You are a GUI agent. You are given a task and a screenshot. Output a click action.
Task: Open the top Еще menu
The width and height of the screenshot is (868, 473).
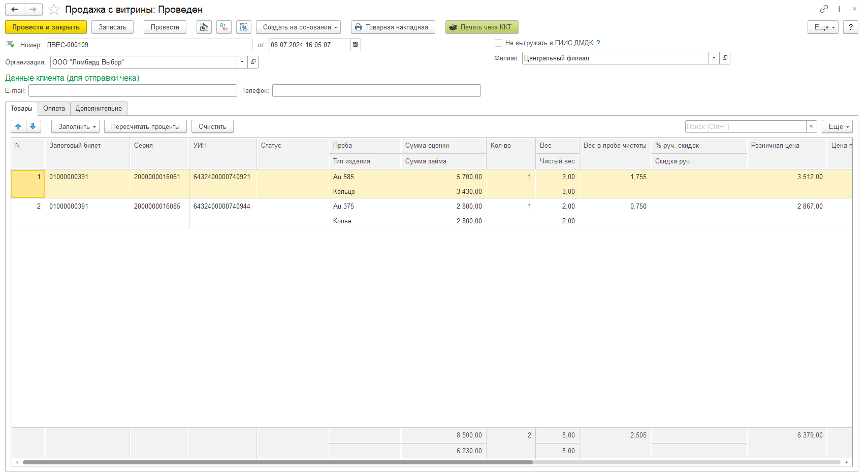coord(823,27)
